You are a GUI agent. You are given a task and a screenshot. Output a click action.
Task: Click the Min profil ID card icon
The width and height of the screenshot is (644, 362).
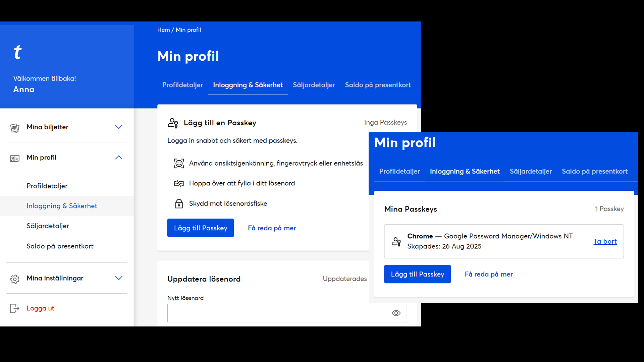tap(15, 158)
